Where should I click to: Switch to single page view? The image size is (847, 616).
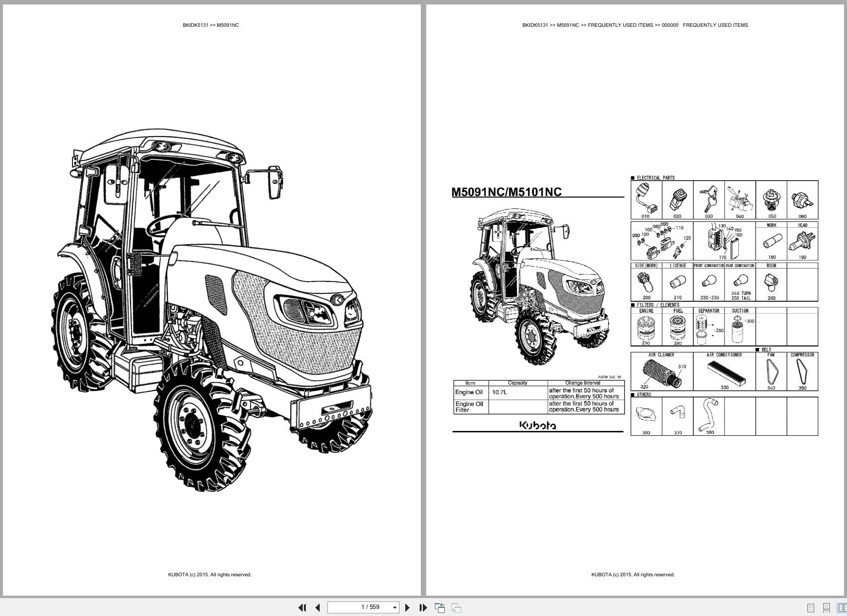[811, 608]
